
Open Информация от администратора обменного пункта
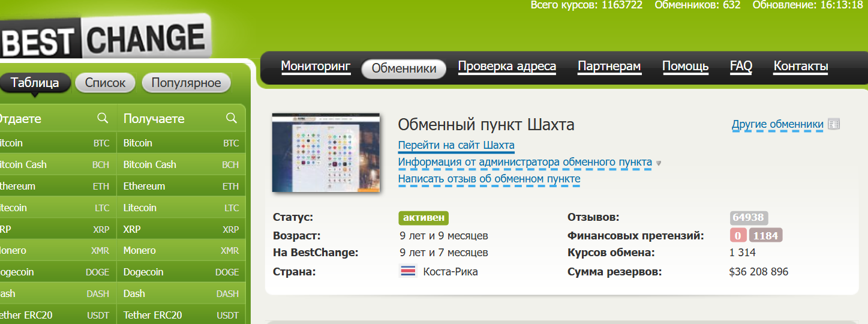coord(525,162)
